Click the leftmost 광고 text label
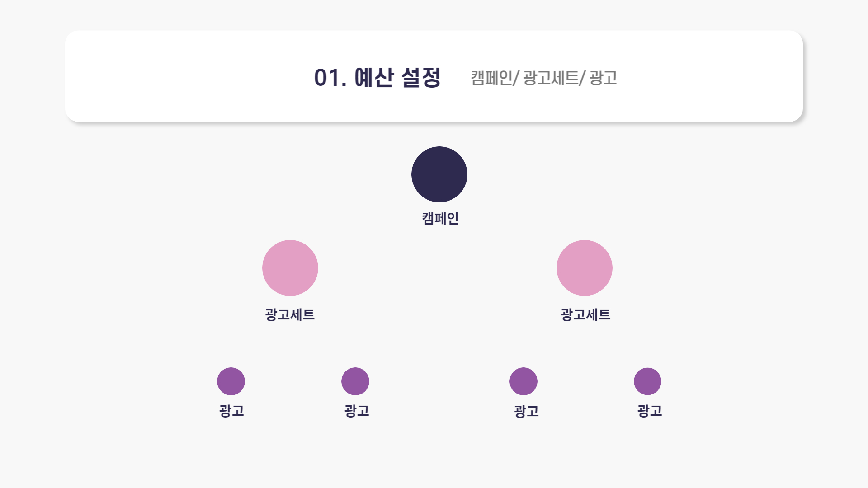The width and height of the screenshot is (868, 488). click(232, 411)
